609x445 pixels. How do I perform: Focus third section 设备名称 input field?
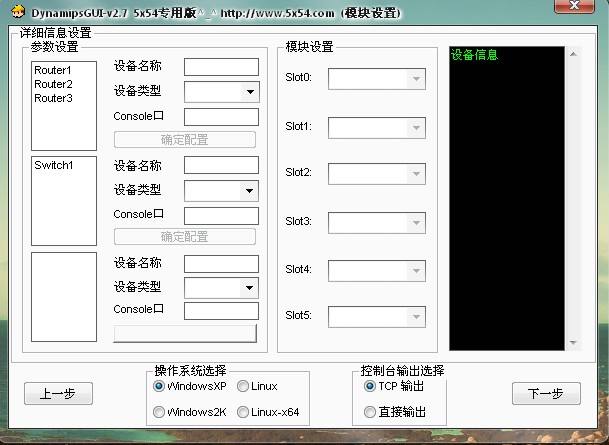[x=221, y=264]
